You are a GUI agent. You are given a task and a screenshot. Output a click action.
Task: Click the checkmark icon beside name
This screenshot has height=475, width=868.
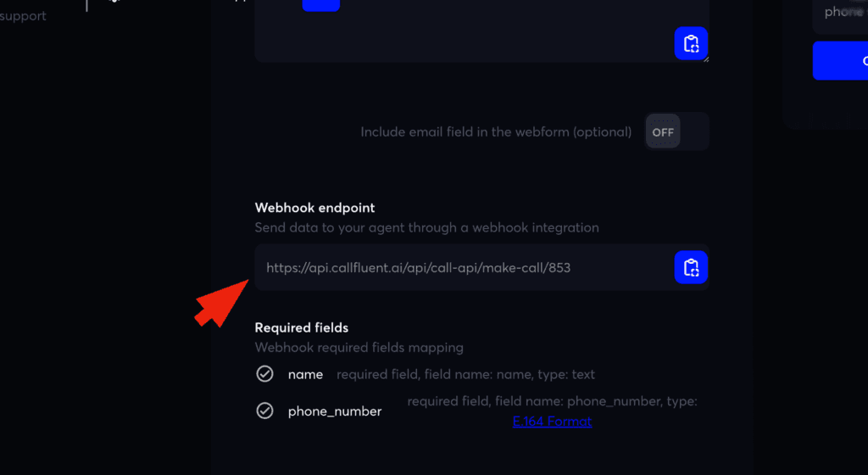pos(265,374)
